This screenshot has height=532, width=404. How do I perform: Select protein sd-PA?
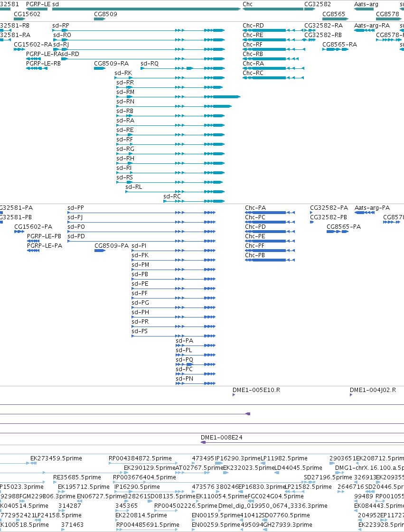(x=184, y=341)
